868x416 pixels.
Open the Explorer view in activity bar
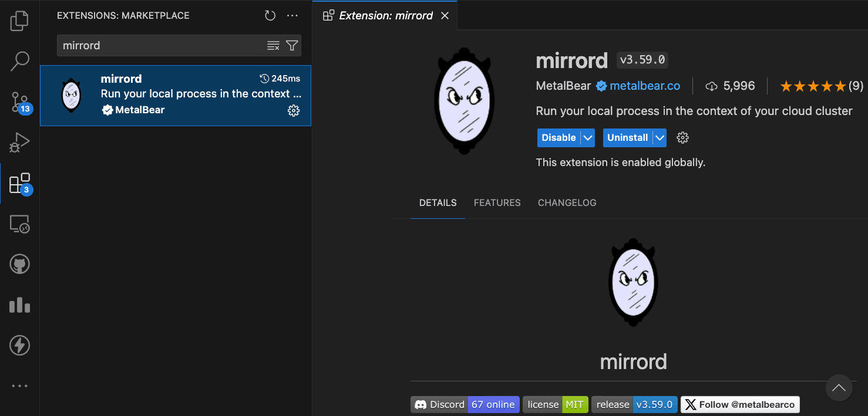pos(19,21)
